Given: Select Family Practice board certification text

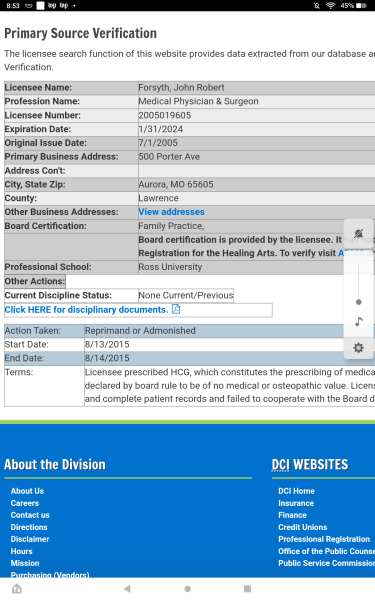Looking at the screenshot, I should (171, 226).
